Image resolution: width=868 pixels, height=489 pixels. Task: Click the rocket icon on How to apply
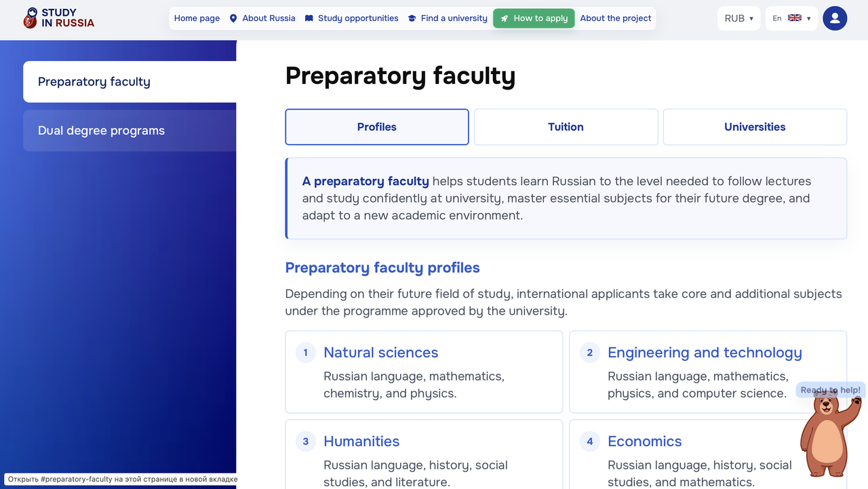point(505,18)
